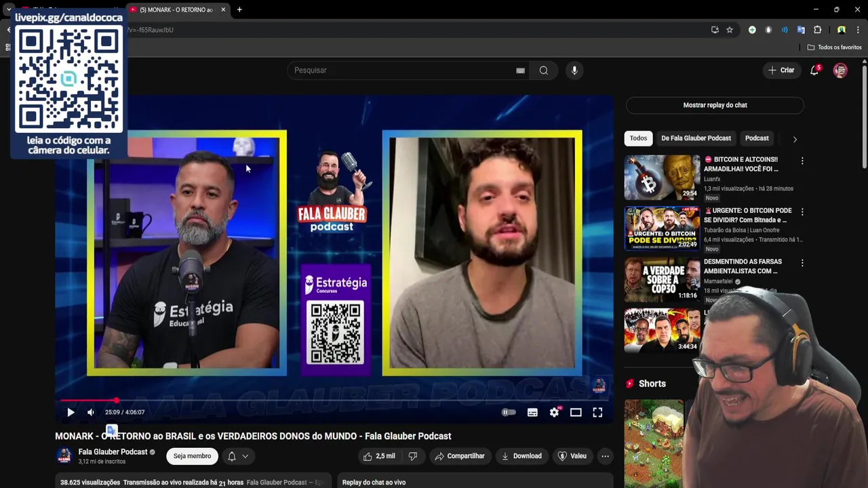Bookmark this page with star icon
Image resolution: width=868 pixels, height=488 pixels.
click(730, 30)
